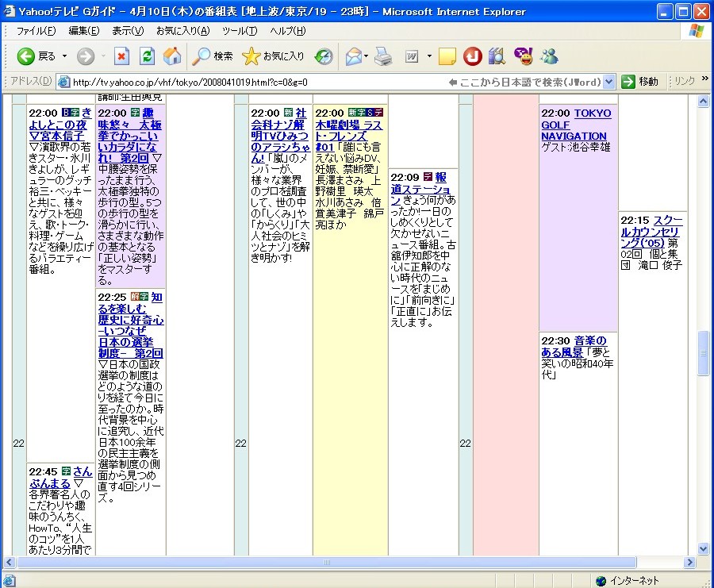This screenshot has width=714, height=588.
Task: Print the page with printer icon
Action: point(383,56)
